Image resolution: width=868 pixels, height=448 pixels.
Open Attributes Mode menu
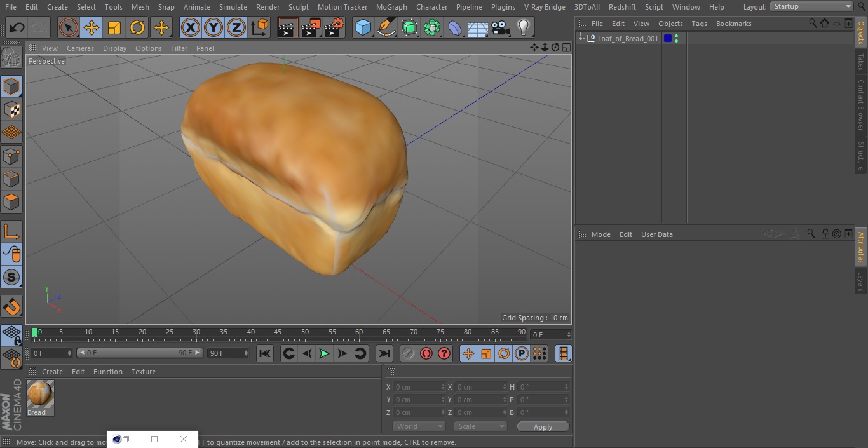click(x=600, y=234)
